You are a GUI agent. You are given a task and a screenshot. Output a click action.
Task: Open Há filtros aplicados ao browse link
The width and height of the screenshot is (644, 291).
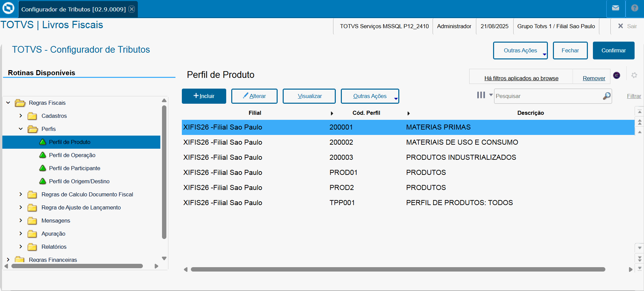click(x=521, y=78)
